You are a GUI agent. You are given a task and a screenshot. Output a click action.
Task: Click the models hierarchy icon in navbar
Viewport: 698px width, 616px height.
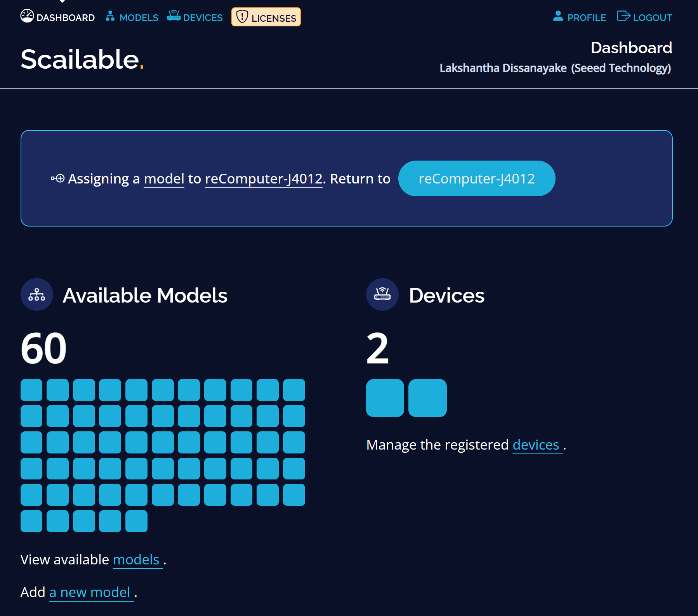tap(110, 16)
